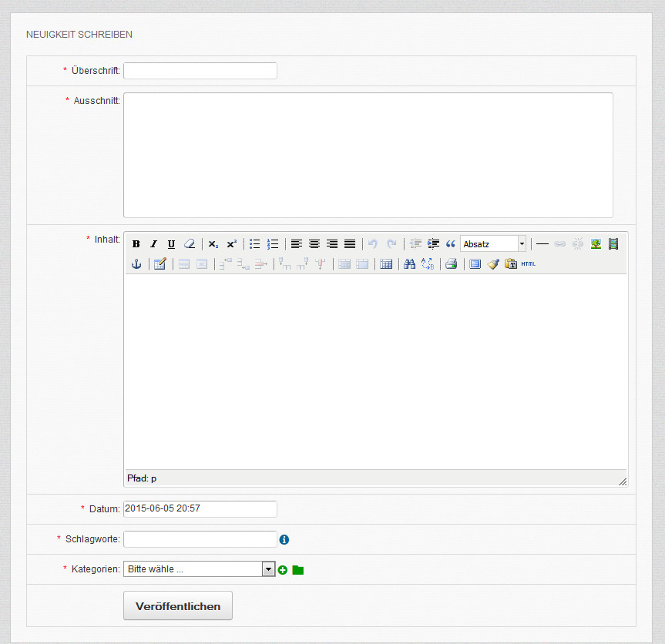The image size is (665, 644).
Task: Open the HTML source editor
Action: point(528,264)
